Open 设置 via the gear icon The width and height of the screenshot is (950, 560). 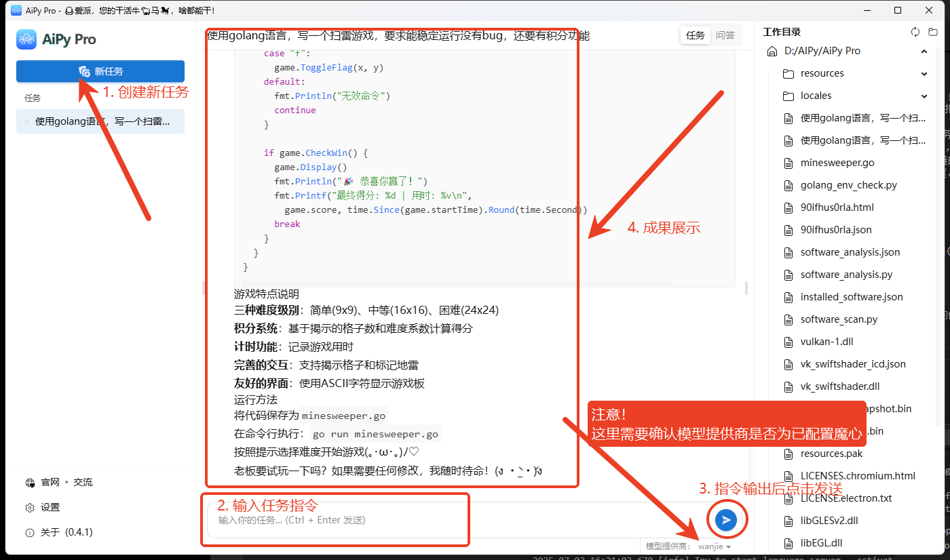(30, 507)
